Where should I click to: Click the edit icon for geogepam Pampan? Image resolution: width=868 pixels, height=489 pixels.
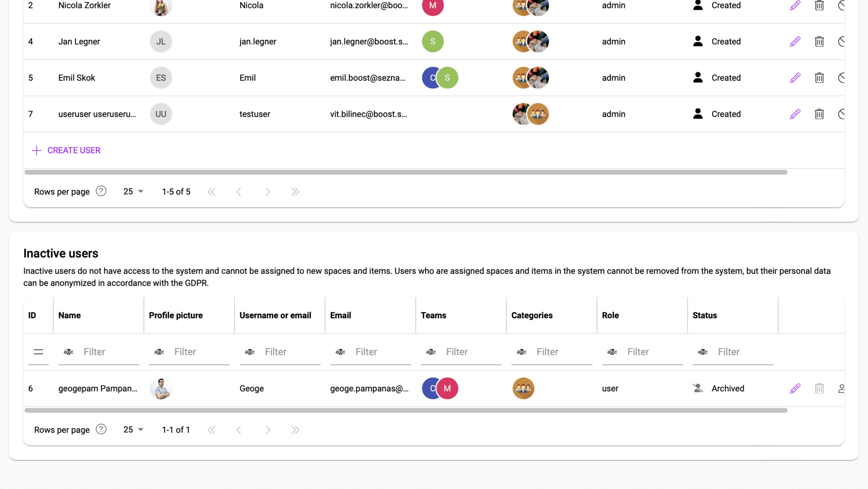pyautogui.click(x=795, y=388)
